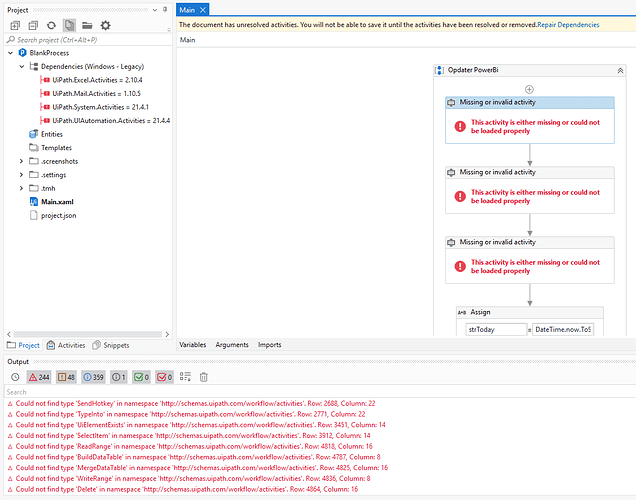Switch to the Snippets panel tab
Image resolution: width=636 pixels, height=500 pixels.
click(111, 345)
